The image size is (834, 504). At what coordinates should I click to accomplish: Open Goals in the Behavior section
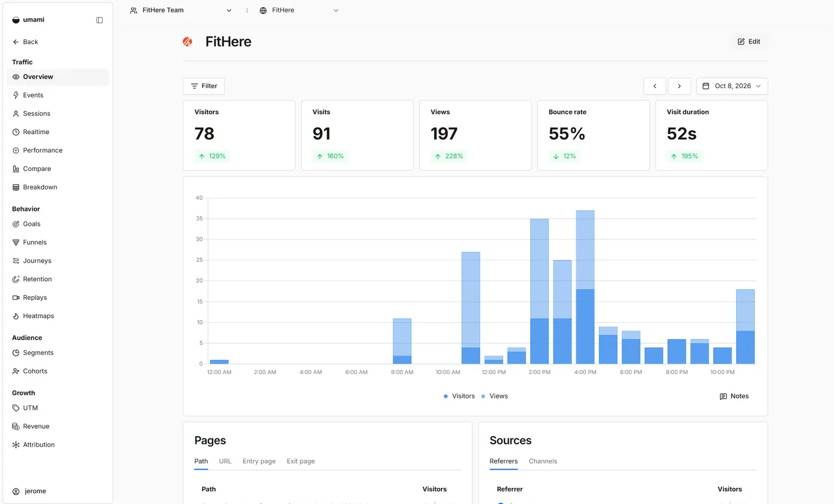click(x=58, y=224)
